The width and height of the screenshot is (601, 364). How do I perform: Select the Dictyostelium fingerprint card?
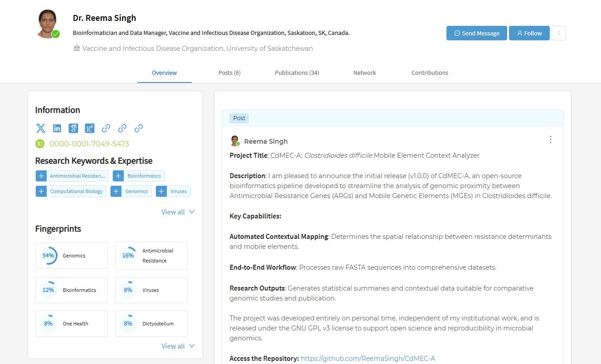(151, 324)
